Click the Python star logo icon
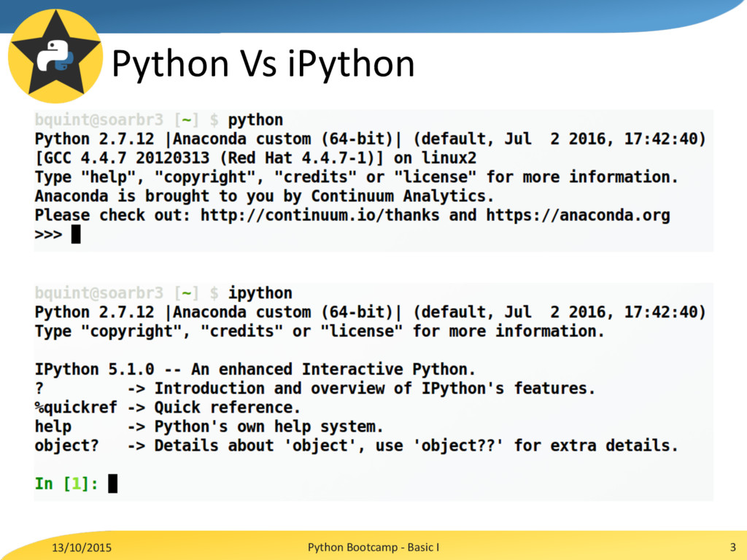This screenshot has height=560, width=747. (x=55, y=55)
